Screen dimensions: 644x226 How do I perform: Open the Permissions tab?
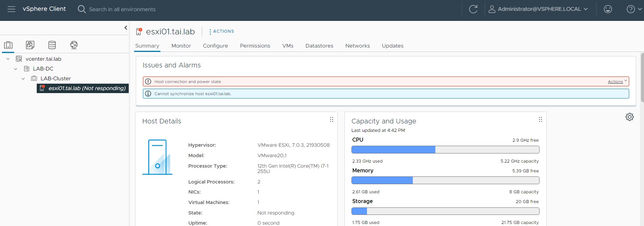click(x=255, y=46)
